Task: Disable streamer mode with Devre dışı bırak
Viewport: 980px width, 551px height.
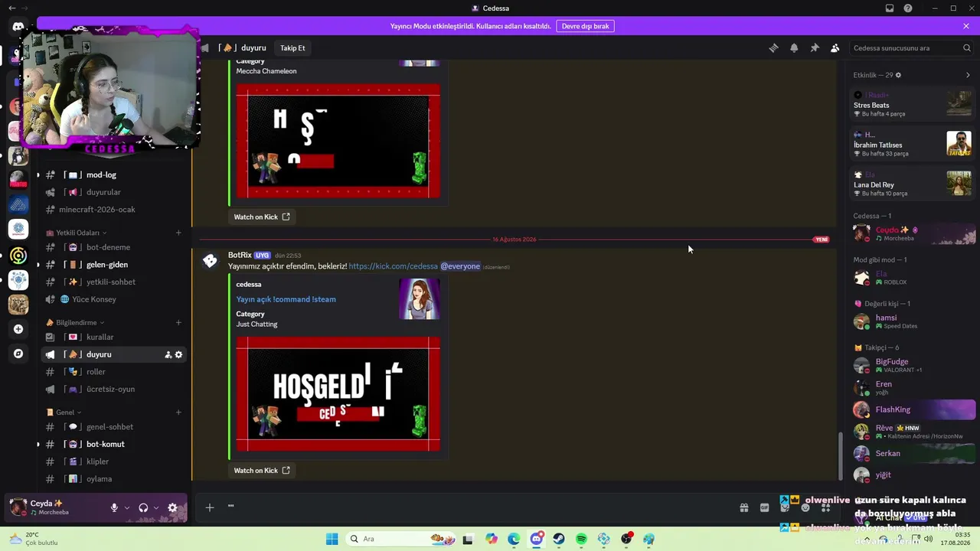Action: coord(586,26)
